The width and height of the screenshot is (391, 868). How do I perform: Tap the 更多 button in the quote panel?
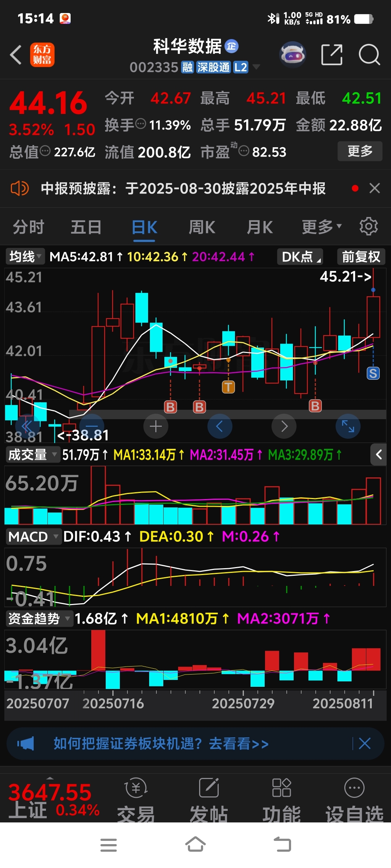coord(360,151)
